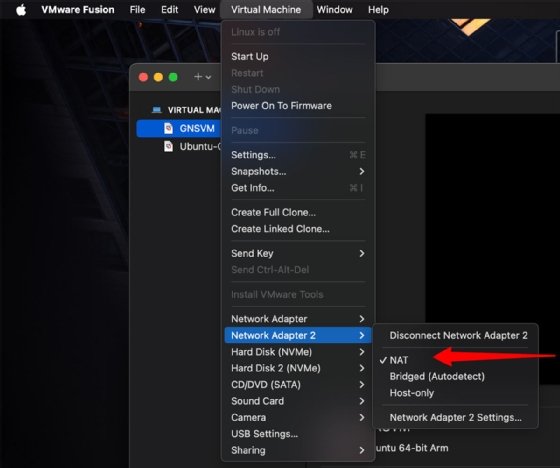Select the highlighted Network Adapter 2 entry

click(x=298, y=335)
